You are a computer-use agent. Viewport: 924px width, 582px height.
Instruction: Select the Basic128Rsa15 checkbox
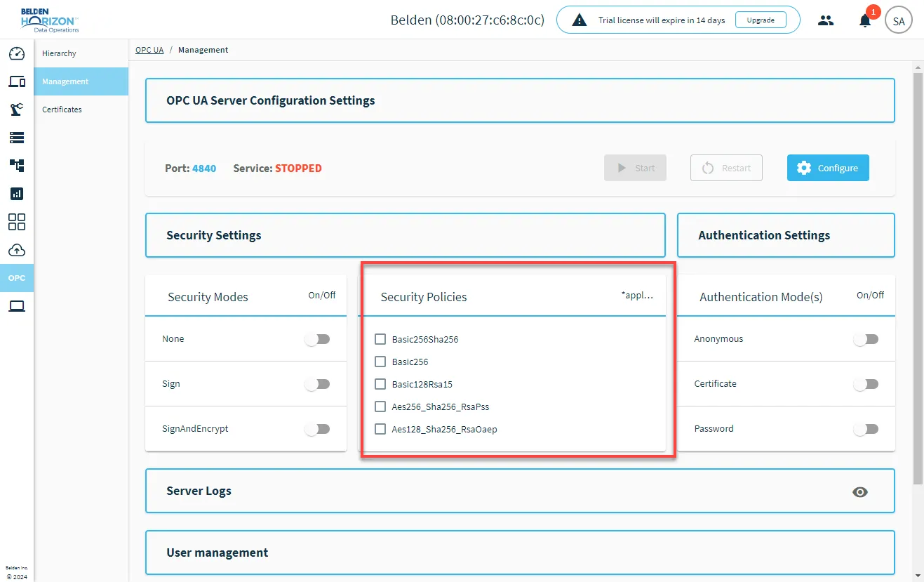click(380, 384)
